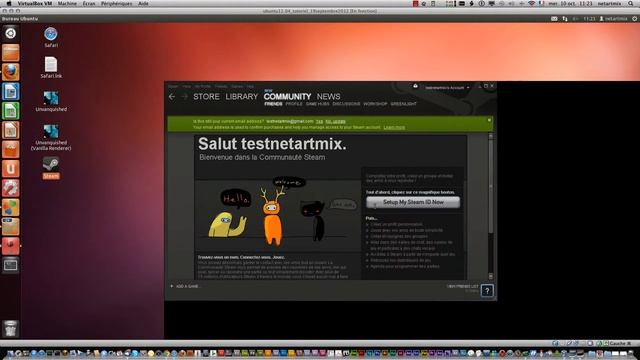Open the Trash in Ubuntu launcher

[11, 329]
